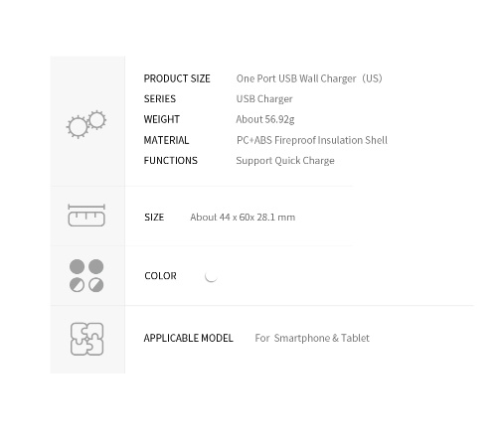Click the MATERIAL label
The height and width of the screenshot is (448, 497).
pyautogui.click(x=166, y=140)
